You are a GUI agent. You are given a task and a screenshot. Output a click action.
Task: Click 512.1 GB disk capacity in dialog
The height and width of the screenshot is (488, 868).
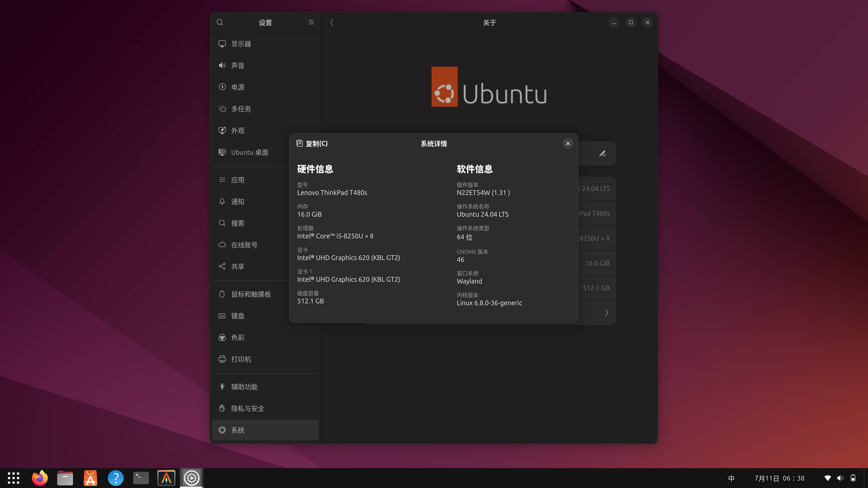pyautogui.click(x=310, y=301)
